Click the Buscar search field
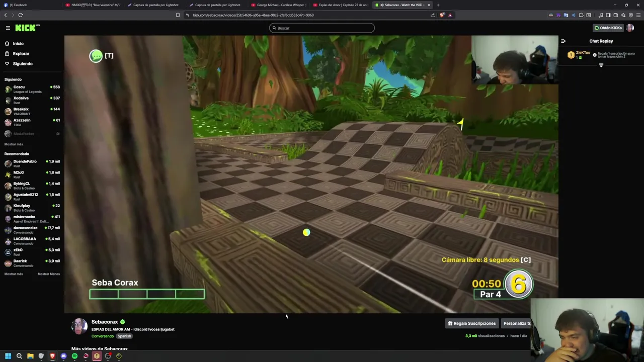The width and height of the screenshot is (644, 362). (x=322, y=28)
